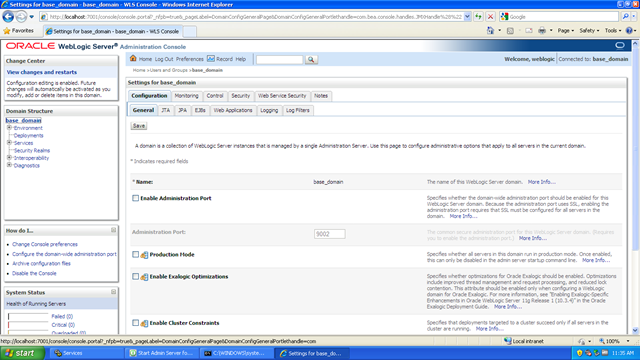Click the security shield tray icon
This screenshot has height=360, width=640.
click(579, 353)
